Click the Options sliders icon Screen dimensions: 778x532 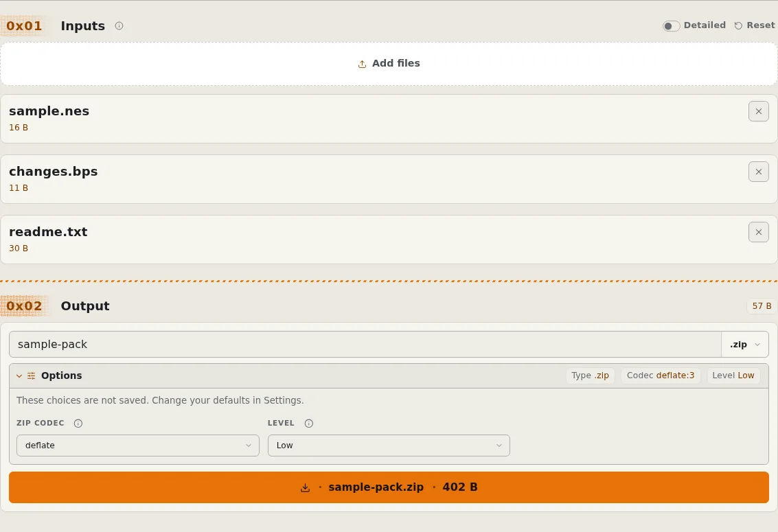coord(32,375)
